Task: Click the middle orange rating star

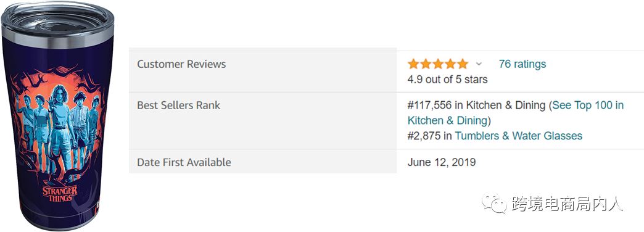Action: (438, 64)
